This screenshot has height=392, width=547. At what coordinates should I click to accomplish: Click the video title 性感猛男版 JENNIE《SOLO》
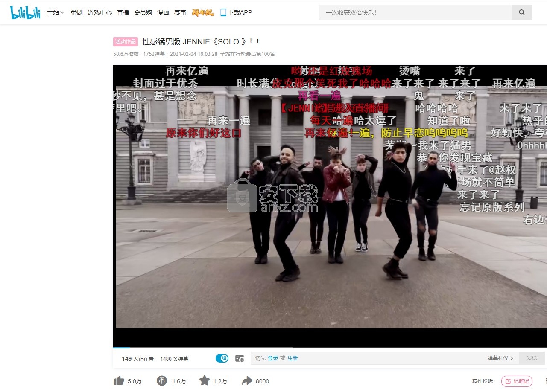(x=201, y=42)
